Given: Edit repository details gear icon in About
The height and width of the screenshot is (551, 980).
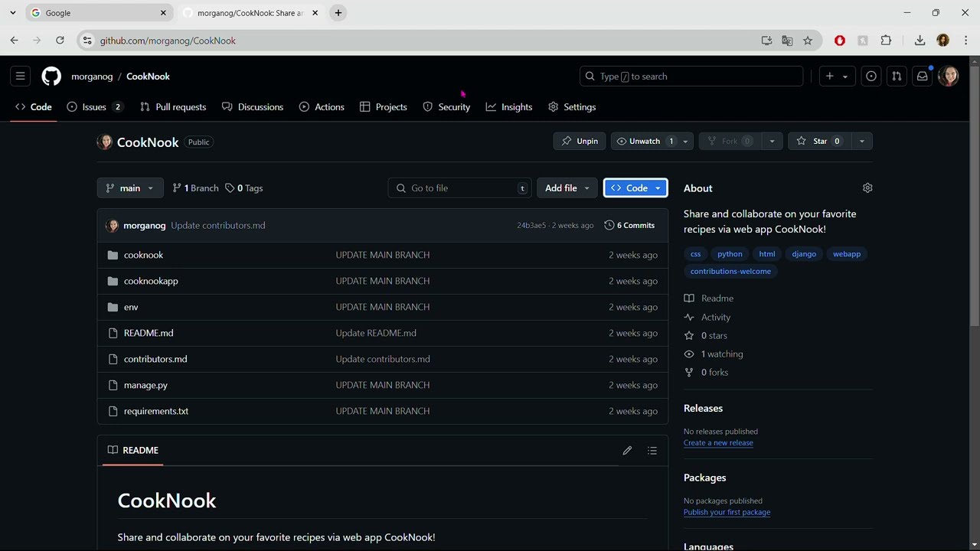Looking at the screenshot, I should pyautogui.click(x=867, y=188).
